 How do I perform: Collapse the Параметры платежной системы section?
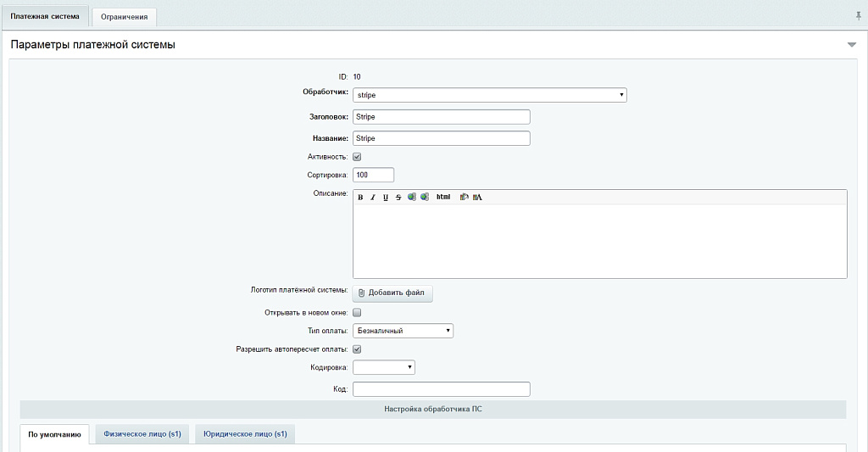coord(852,45)
